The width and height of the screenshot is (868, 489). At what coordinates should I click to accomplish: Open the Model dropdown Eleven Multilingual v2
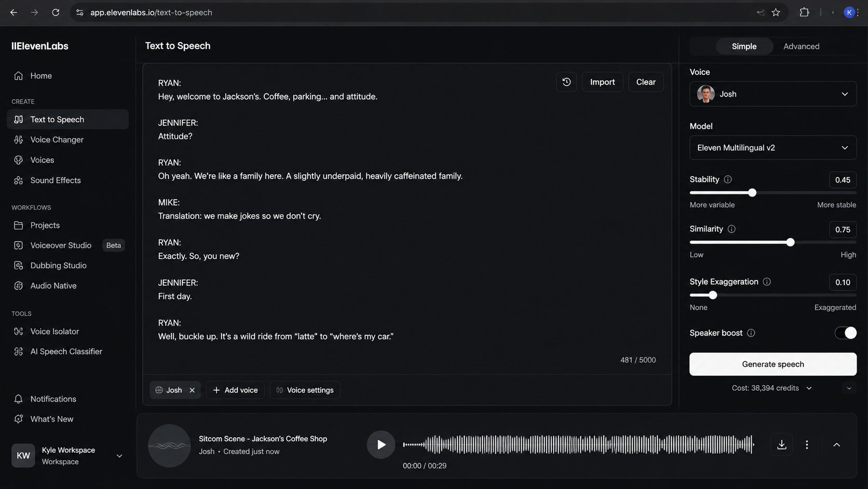773,148
